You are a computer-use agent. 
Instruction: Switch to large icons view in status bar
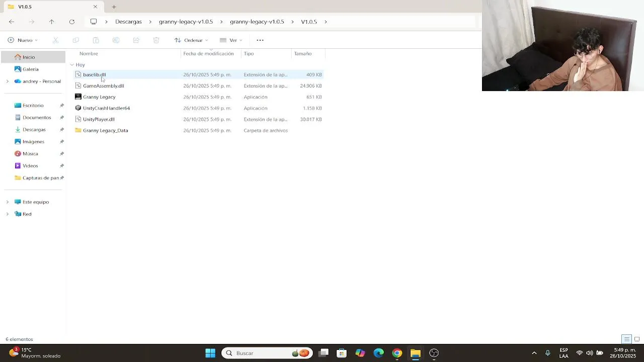pos(637,339)
